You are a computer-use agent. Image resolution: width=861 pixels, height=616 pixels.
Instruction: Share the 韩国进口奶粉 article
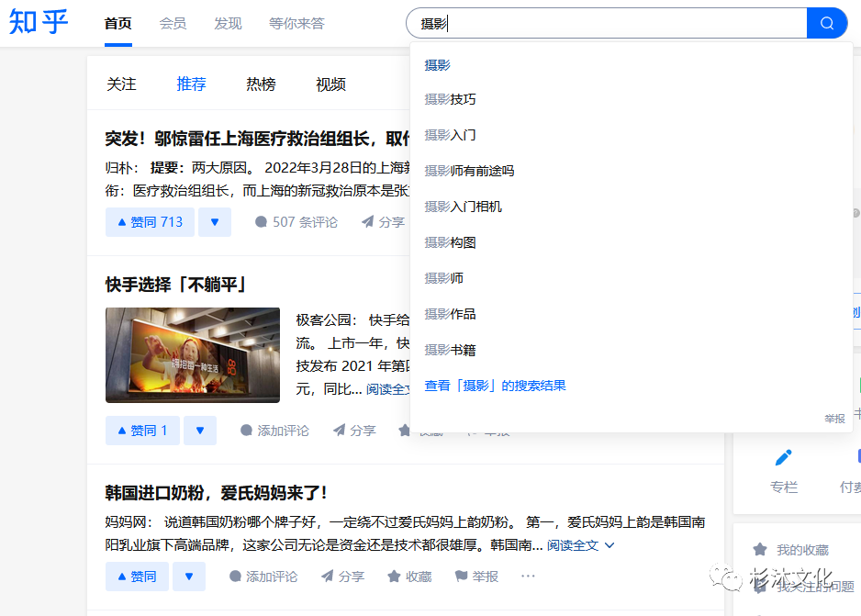click(343, 577)
